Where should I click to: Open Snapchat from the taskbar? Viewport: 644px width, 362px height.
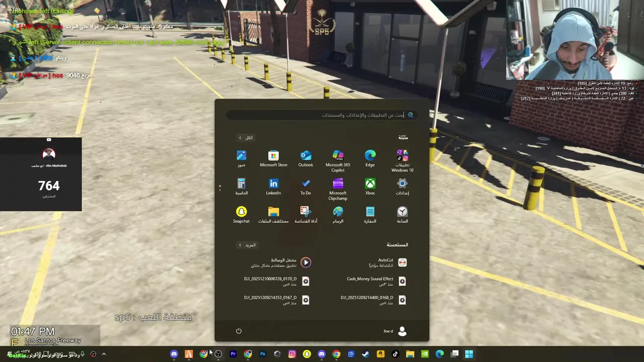coord(307,354)
